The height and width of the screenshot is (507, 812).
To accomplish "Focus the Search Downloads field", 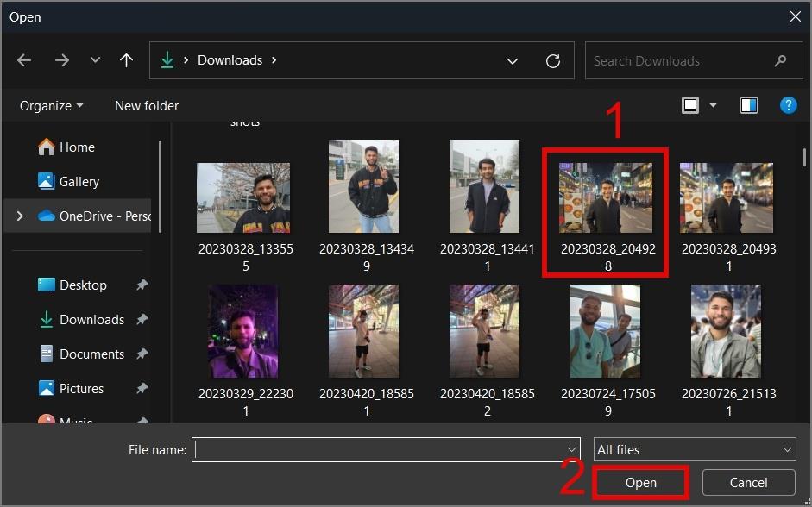I will pyautogui.click(x=694, y=61).
